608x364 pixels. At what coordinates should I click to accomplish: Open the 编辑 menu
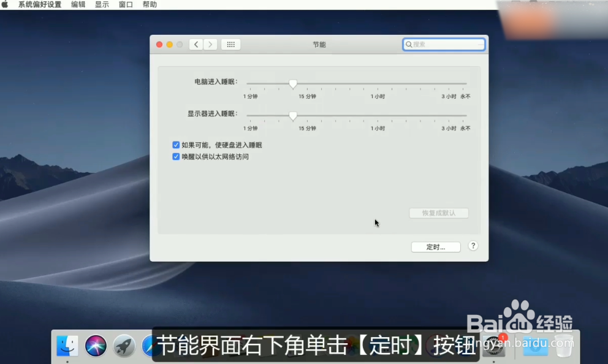tap(77, 4)
